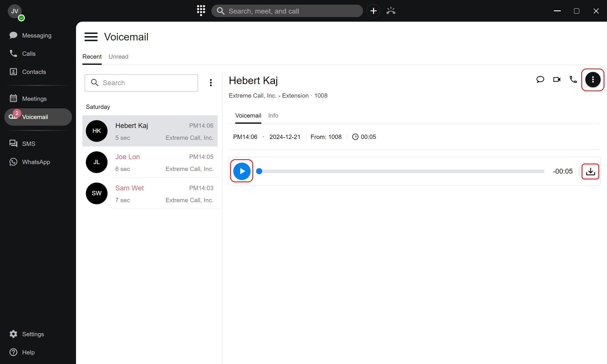Screen dimensions: 607x364
Task: Toggle the hamburger navigation menu
Action: pyautogui.click(x=91, y=37)
